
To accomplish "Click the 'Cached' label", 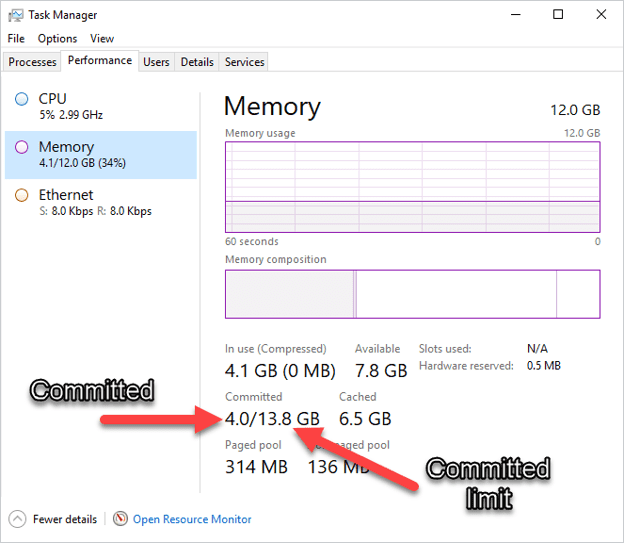I will [358, 397].
